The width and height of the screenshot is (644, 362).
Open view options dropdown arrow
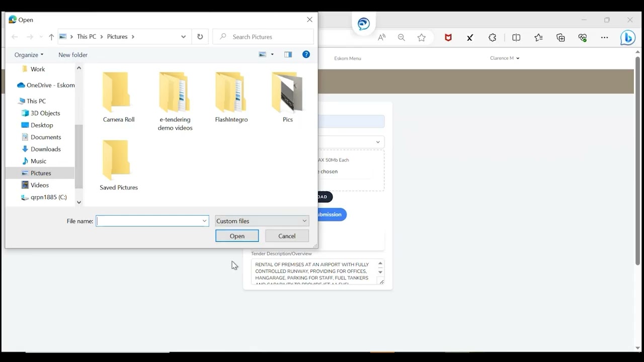272,54
